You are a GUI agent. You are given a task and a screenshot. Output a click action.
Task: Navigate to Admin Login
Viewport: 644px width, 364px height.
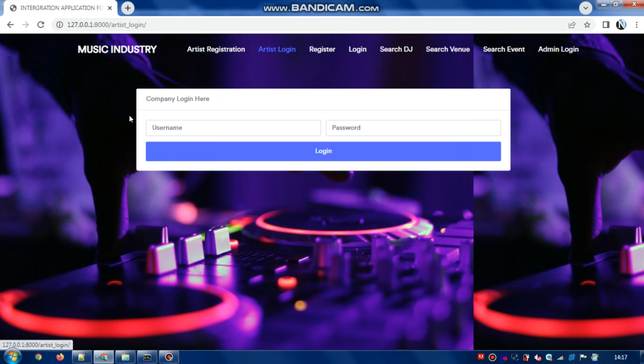(558, 49)
